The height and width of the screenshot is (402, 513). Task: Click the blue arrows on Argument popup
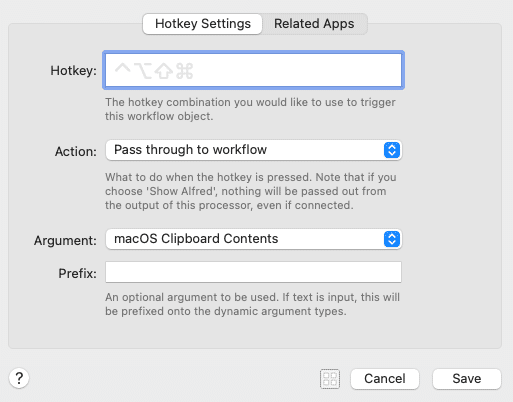[x=392, y=239]
